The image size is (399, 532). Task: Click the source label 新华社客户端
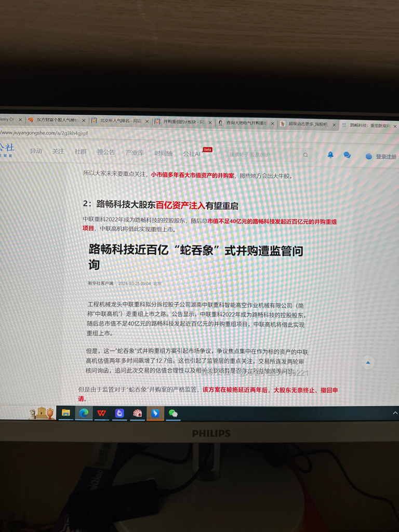(100, 283)
